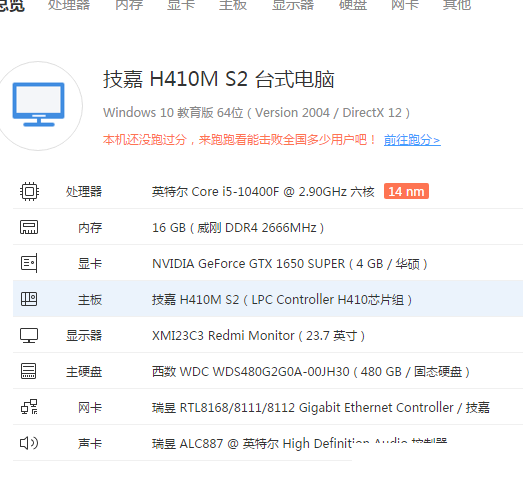Image resolution: width=523 pixels, height=477 pixels.
Task: Click the ALC887 High Definition audio value
Action: point(299,444)
